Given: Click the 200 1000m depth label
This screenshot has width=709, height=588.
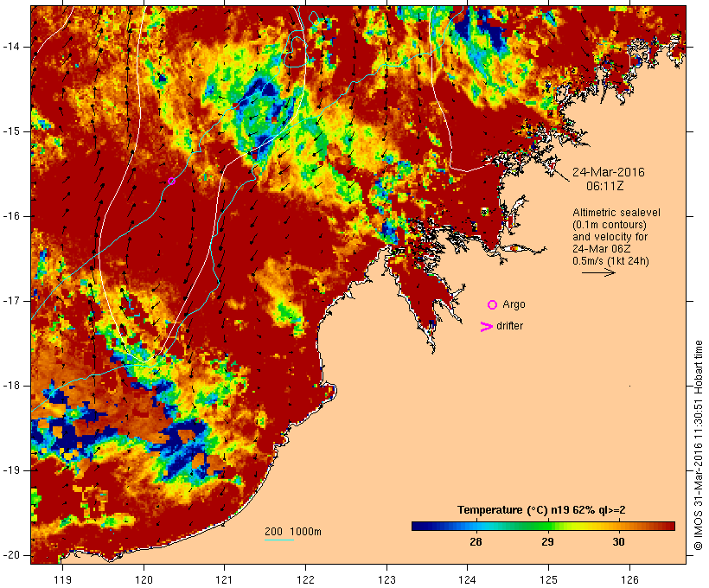Looking at the screenshot, I should pyautogui.click(x=293, y=532).
